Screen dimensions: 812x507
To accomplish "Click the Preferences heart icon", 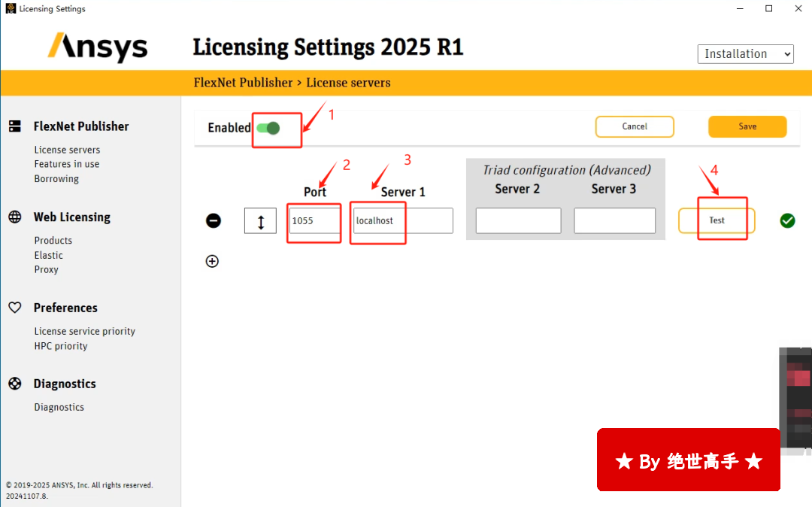I will (x=15, y=308).
